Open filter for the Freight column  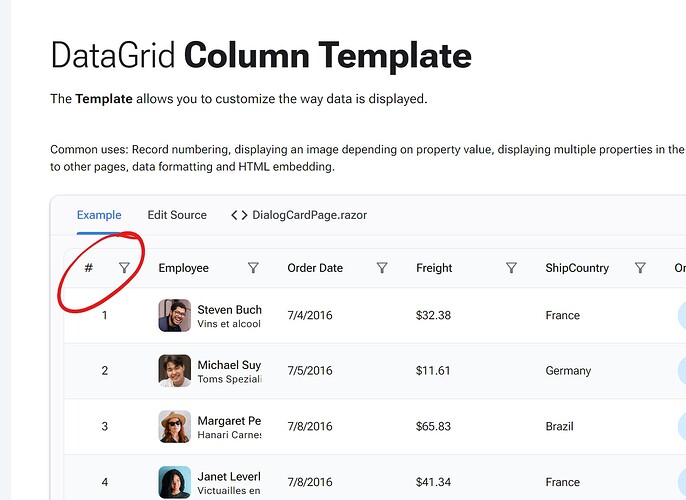tap(511, 268)
